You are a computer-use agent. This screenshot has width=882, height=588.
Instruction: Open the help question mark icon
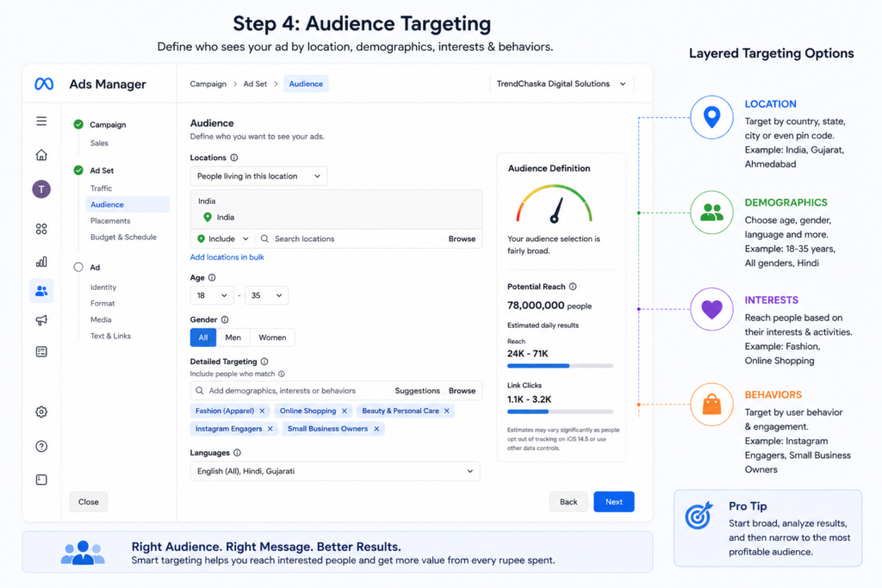pos(41,446)
